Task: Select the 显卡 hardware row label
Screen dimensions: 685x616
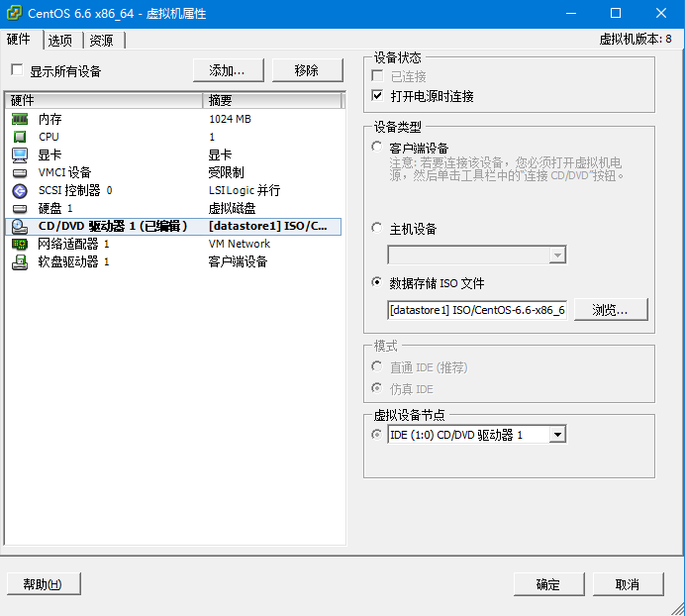Action: click(49, 154)
